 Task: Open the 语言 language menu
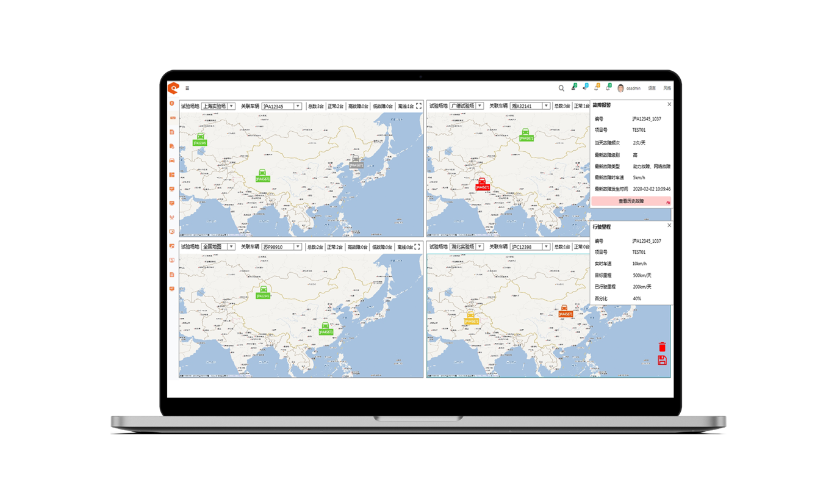point(652,88)
